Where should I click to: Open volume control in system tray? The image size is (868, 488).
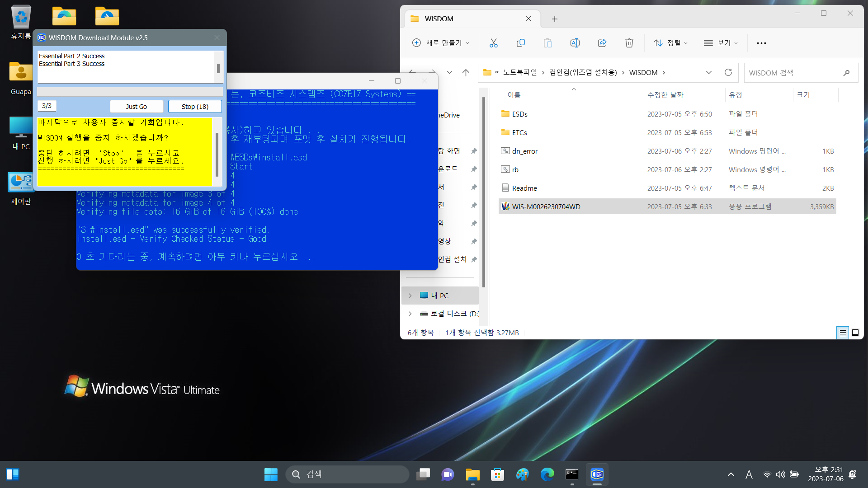coord(780,474)
